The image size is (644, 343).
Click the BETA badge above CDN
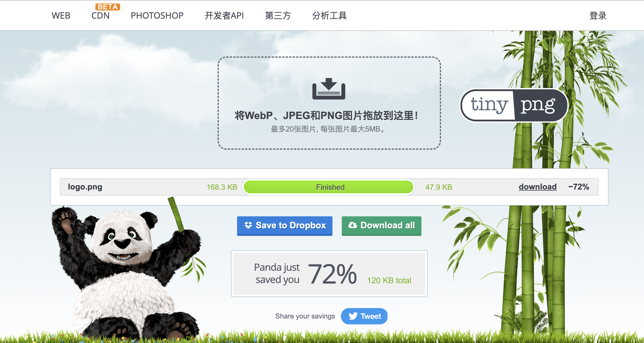click(108, 7)
